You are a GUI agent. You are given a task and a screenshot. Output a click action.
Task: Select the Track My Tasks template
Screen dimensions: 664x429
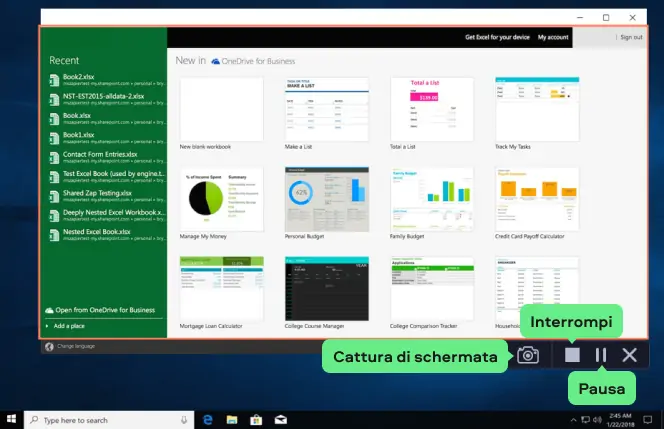click(537, 113)
